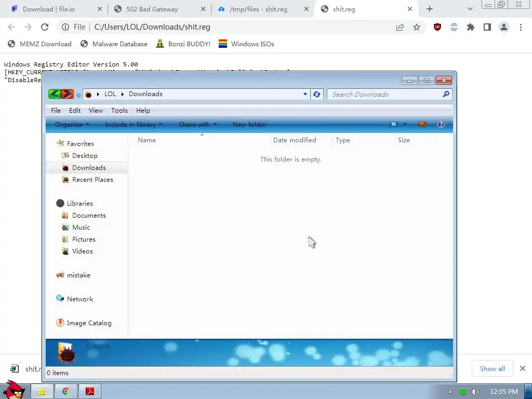Click the Explorer address bar folder icon

[x=88, y=95]
